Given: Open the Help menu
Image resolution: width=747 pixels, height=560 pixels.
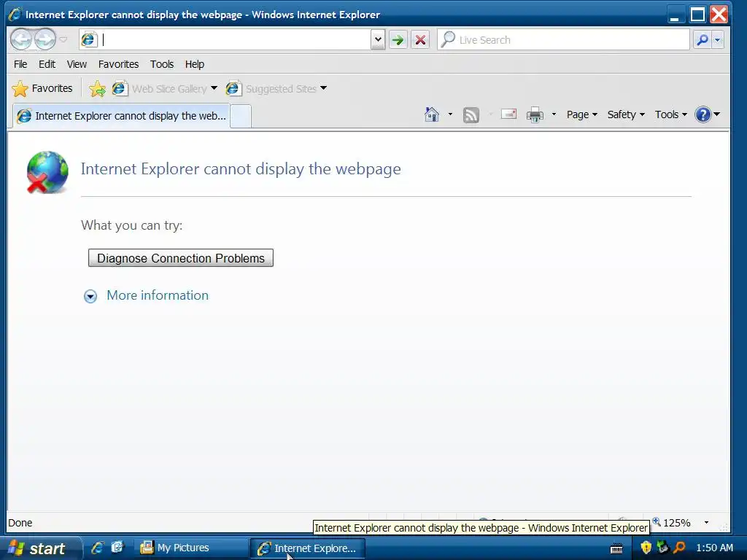Looking at the screenshot, I should (x=194, y=64).
